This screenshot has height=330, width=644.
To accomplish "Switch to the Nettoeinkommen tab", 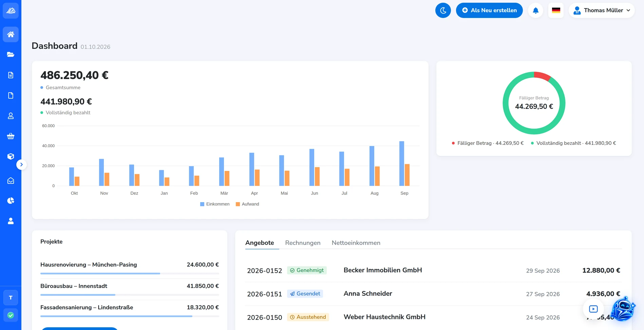I will (356, 243).
